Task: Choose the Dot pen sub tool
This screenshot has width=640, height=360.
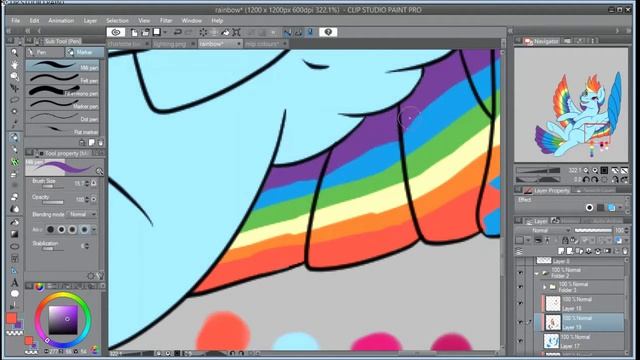Action: pos(62,117)
